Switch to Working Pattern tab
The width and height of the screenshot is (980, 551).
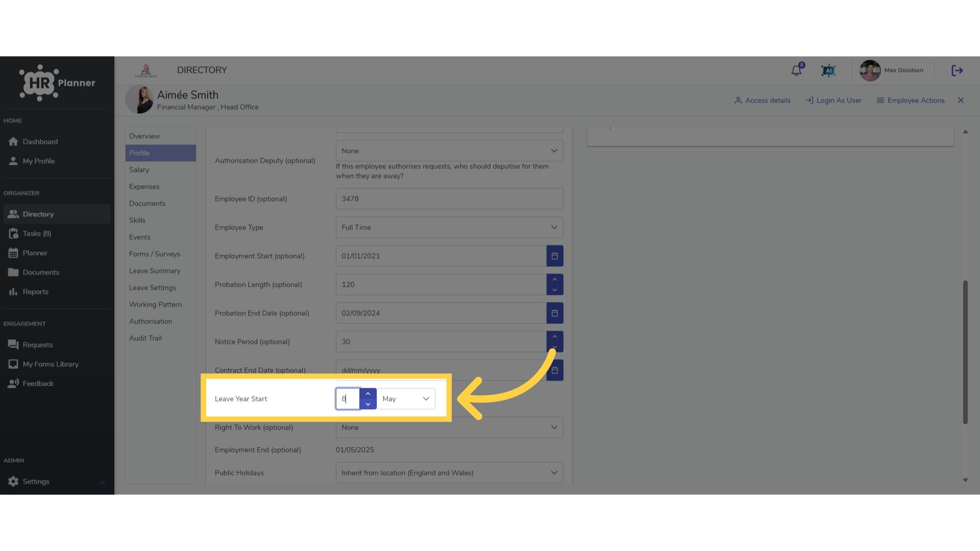[x=160, y=305]
